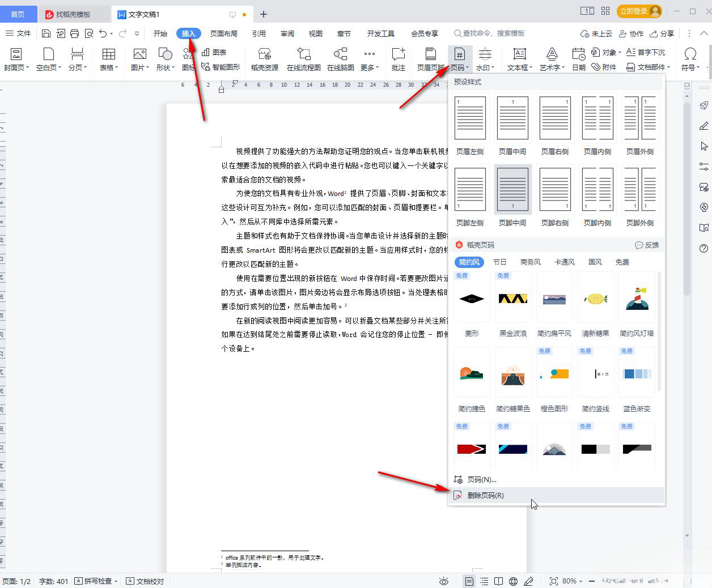Switch to the 引用 ribbon tab
The width and height of the screenshot is (712, 588).
tap(259, 33)
